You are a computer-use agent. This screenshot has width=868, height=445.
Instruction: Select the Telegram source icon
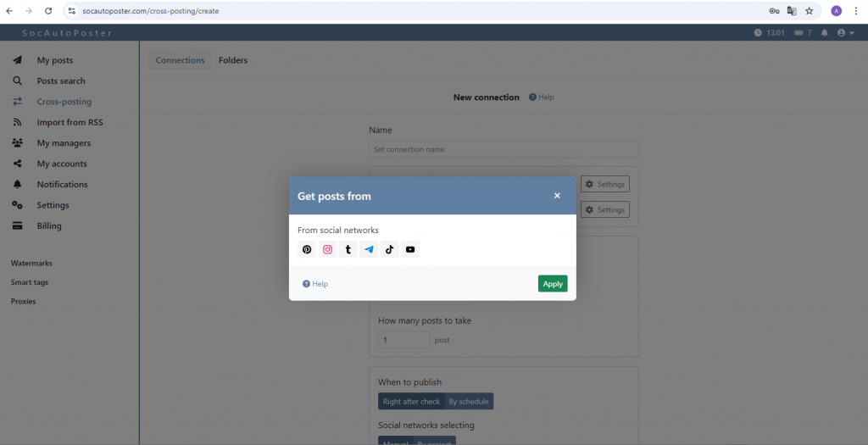[x=369, y=249]
